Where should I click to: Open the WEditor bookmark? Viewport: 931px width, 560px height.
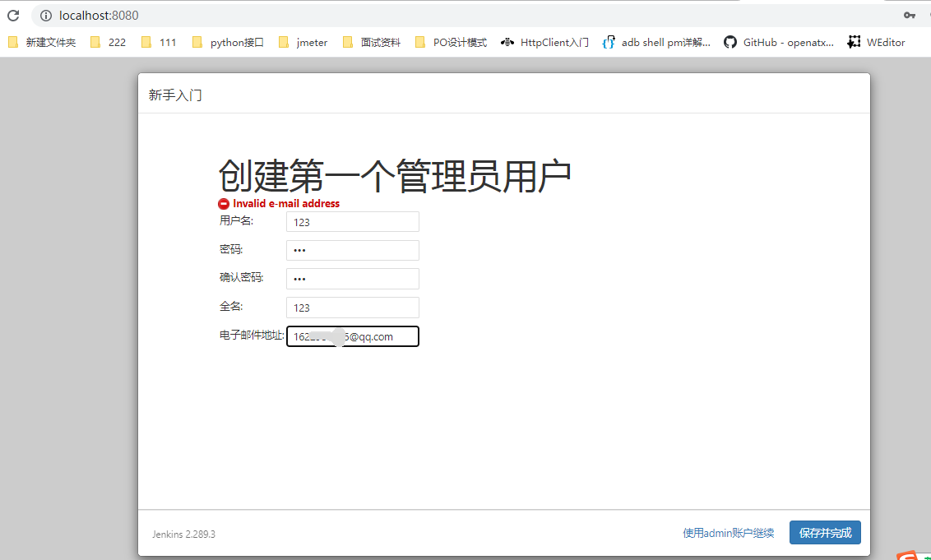click(877, 42)
